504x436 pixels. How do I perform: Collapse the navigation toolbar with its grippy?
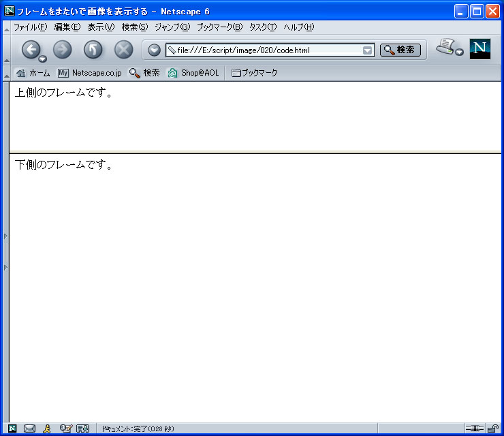[x=6, y=50]
